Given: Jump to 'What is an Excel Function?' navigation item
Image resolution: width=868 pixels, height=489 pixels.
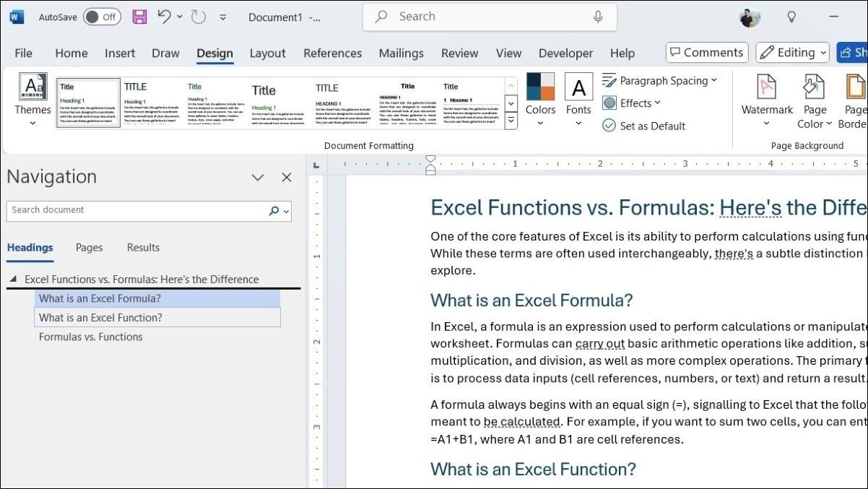Looking at the screenshot, I should pyautogui.click(x=157, y=318).
